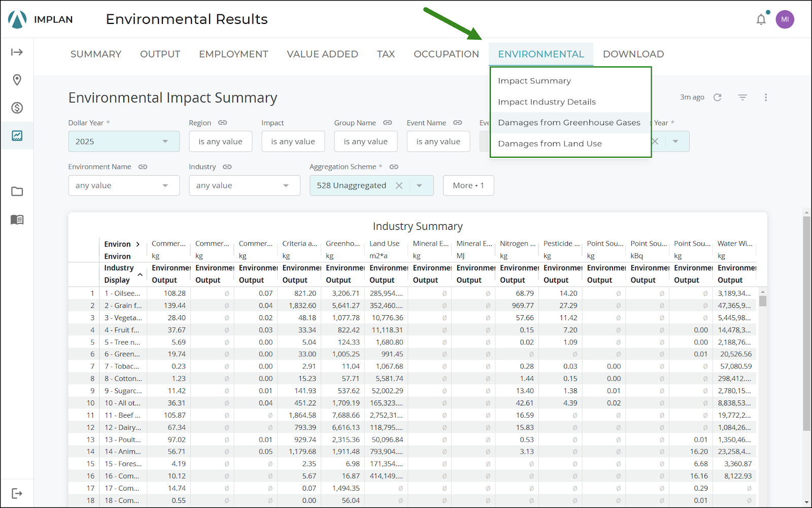This screenshot has height=508, width=812.
Task: Sort by Industry Display column header
Action: pyautogui.click(x=122, y=274)
